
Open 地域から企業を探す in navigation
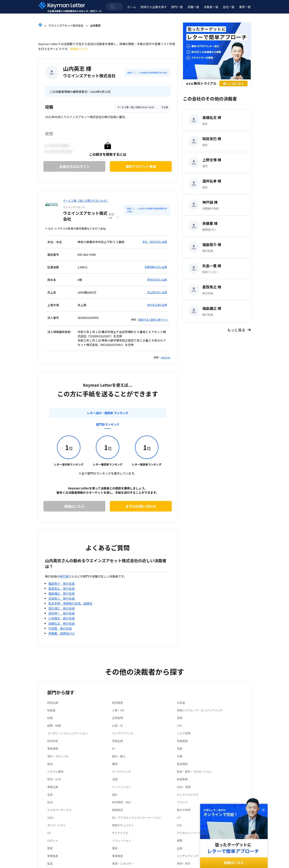154,7
